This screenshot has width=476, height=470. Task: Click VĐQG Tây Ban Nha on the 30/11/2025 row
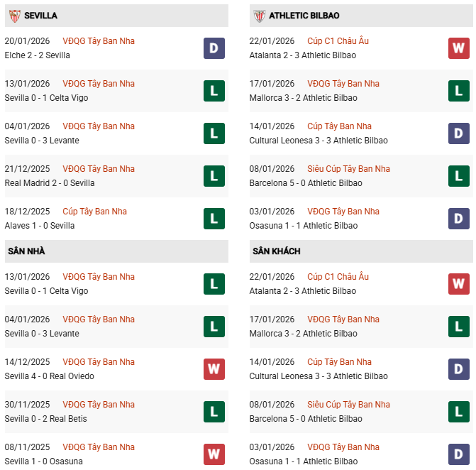99,405
